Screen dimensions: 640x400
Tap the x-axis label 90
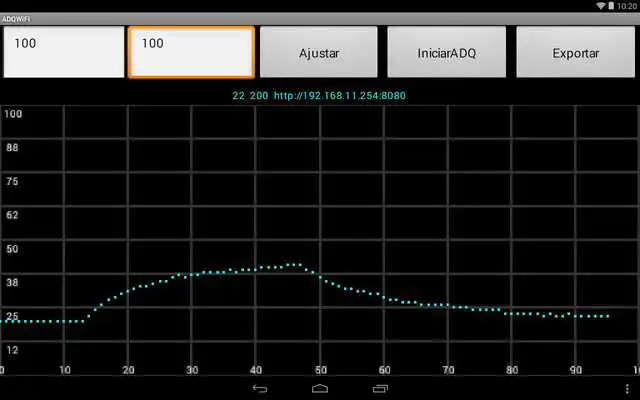pos(576,370)
